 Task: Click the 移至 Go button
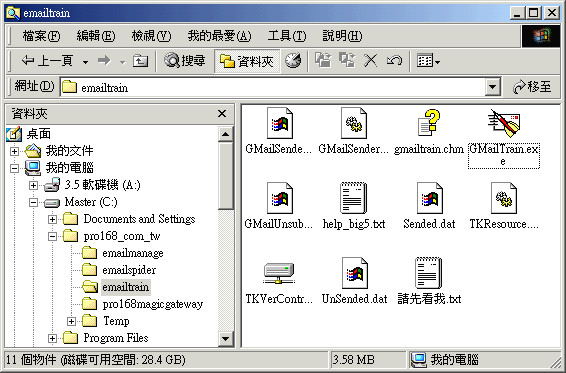click(532, 87)
